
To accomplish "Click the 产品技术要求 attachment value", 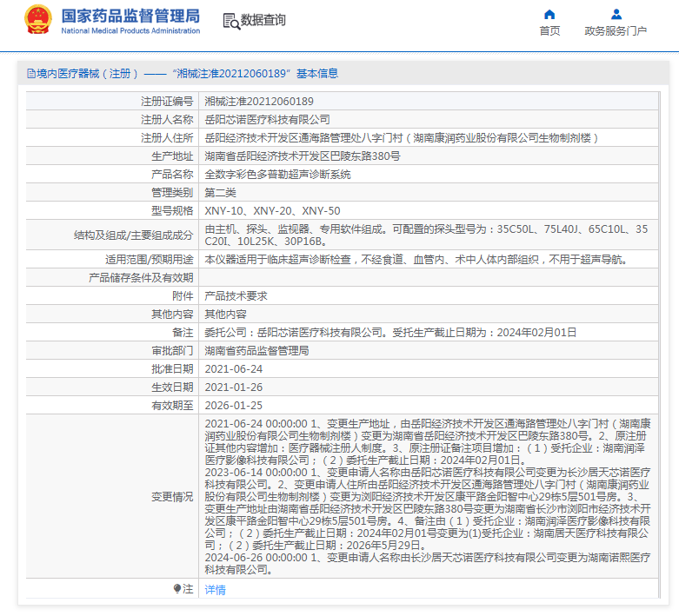I will pyautogui.click(x=236, y=296).
